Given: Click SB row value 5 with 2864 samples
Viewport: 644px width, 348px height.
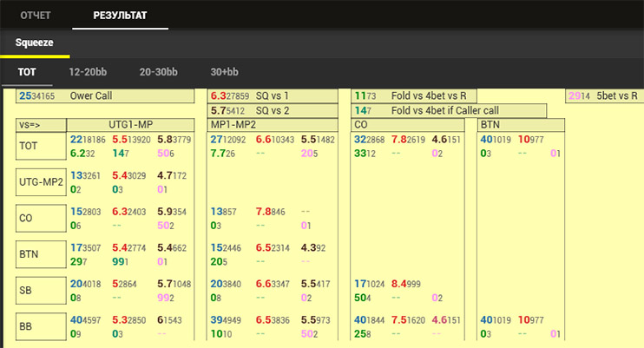Looking at the screenshot, I should [x=124, y=285].
